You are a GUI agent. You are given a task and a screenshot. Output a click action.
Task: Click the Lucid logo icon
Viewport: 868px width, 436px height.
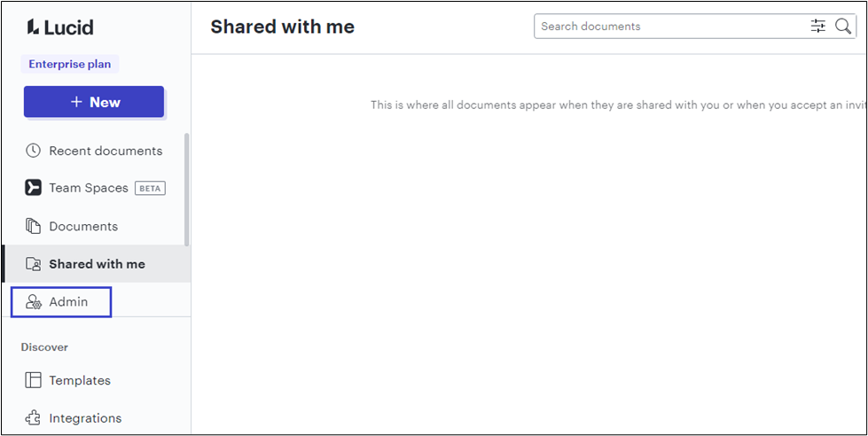[x=32, y=27]
